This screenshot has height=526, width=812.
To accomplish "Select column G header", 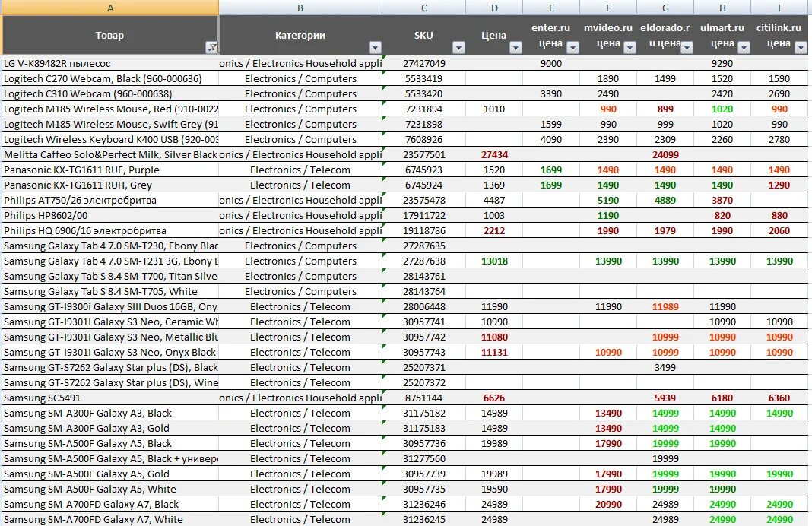I will point(665,8).
